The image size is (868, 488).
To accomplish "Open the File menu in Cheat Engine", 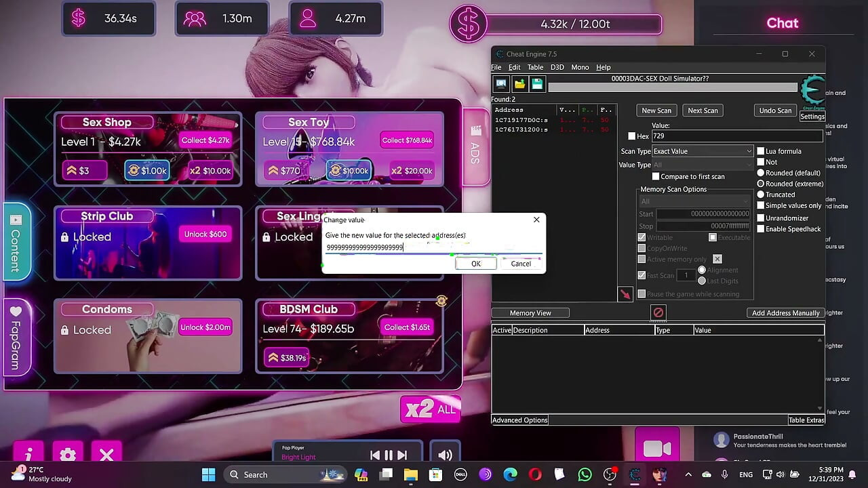I will pyautogui.click(x=496, y=67).
